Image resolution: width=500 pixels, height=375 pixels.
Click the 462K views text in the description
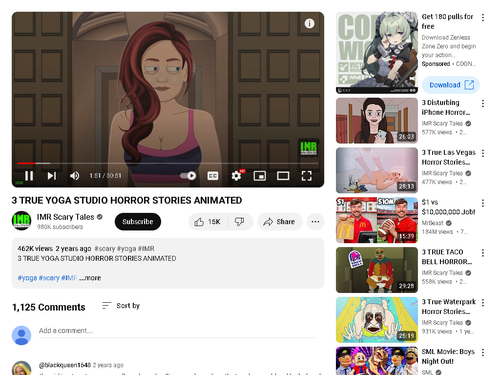tap(35, 249)
